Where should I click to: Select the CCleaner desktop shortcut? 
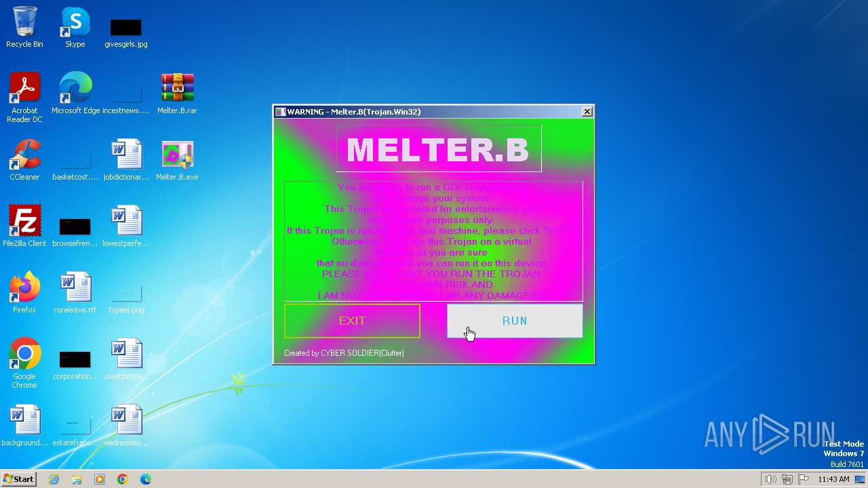tap(24, 160)
